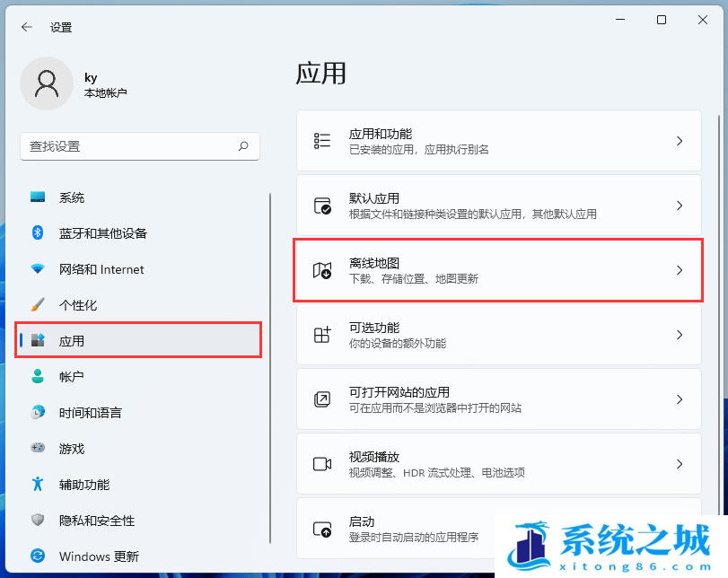Select 辅助功能 in sidebar
The image size is (728, 578).
[83, 485]
